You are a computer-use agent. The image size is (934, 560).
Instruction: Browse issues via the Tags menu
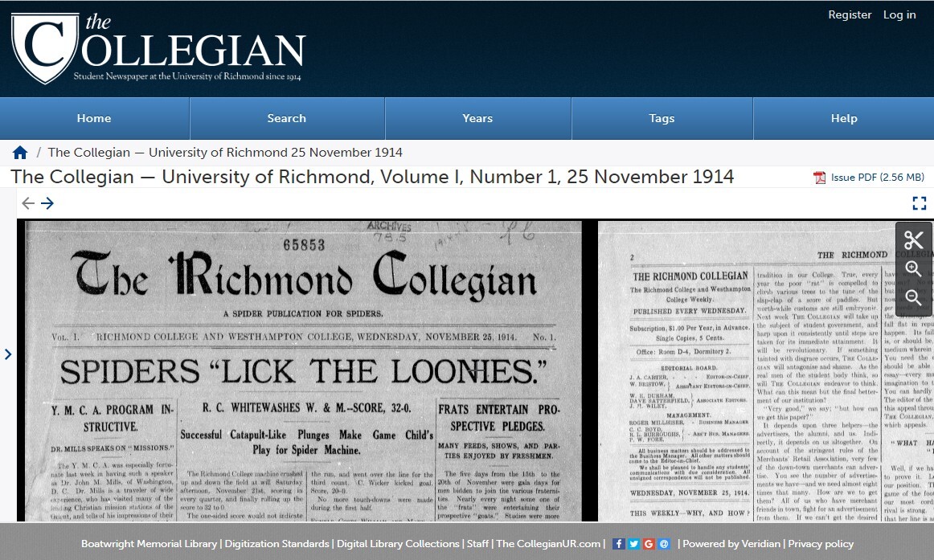click(661, 118)
